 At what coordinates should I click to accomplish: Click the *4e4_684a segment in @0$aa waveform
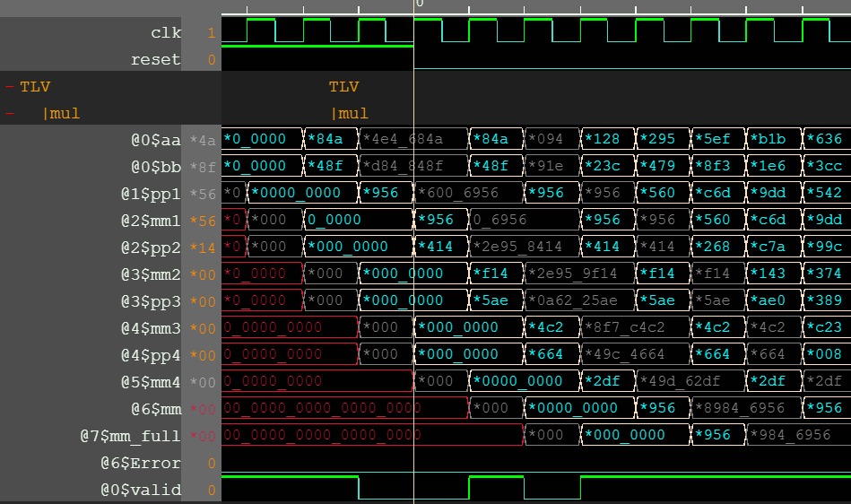413,139
